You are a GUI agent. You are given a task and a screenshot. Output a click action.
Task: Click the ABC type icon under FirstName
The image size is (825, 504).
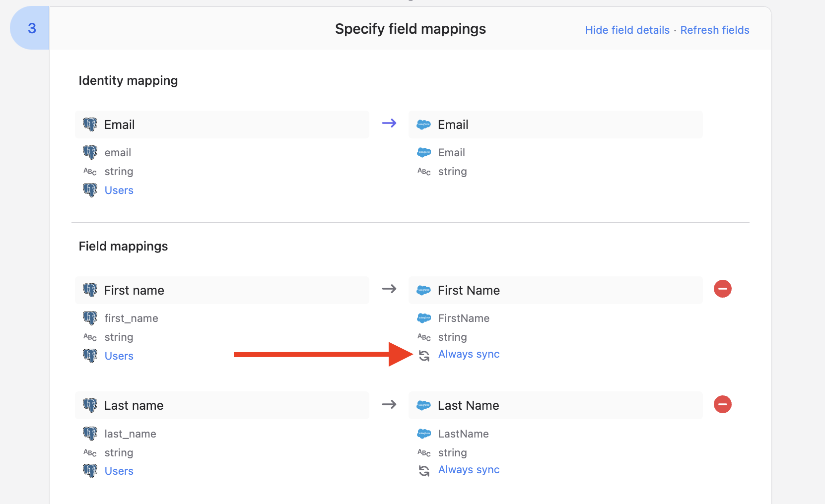tap(424, 337)
